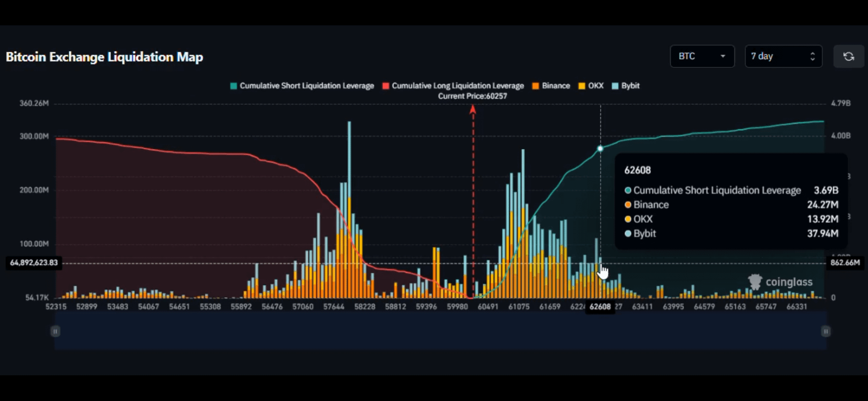868x401 pixels.
Task: Click the 4.00B right axis label
Action: pyautogui.click(x=841, y=136)
